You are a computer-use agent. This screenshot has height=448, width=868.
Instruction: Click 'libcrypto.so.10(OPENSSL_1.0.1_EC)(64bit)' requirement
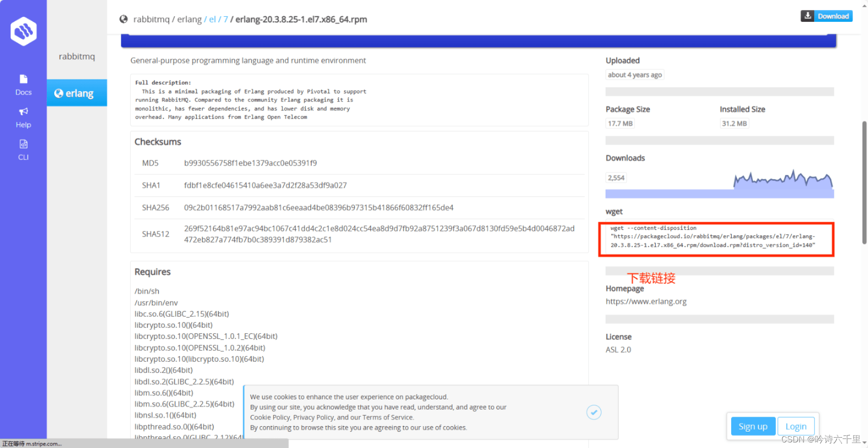click(x=206, y=336)
